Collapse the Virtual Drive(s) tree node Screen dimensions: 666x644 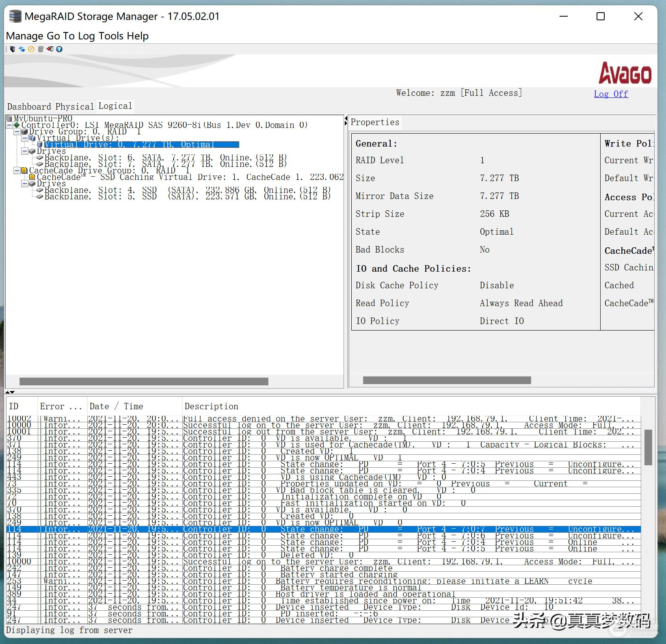click(24, 138)
